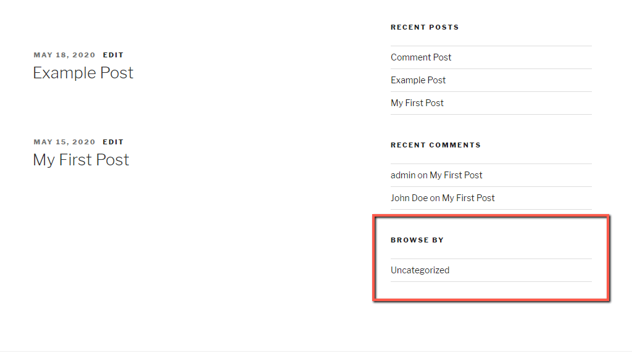This screenshot has width=632, height=364.
Task: Open John Doe's comment on My First Post
Action: 468,197
